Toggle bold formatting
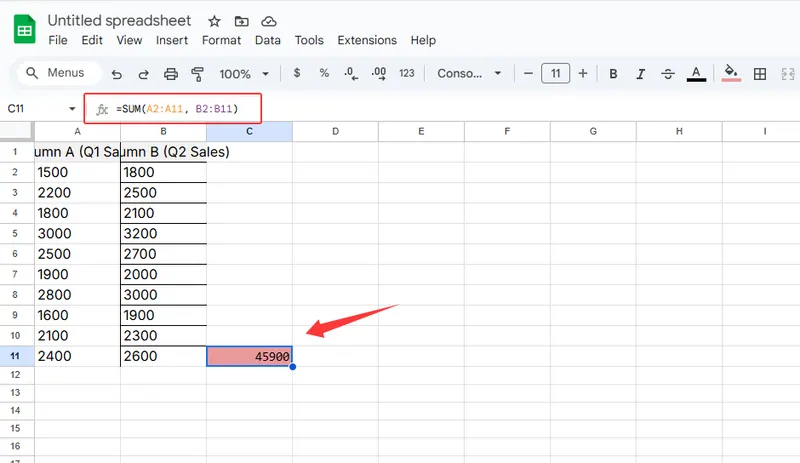This screenshot has width=800, height=463. tap(613, 74)
